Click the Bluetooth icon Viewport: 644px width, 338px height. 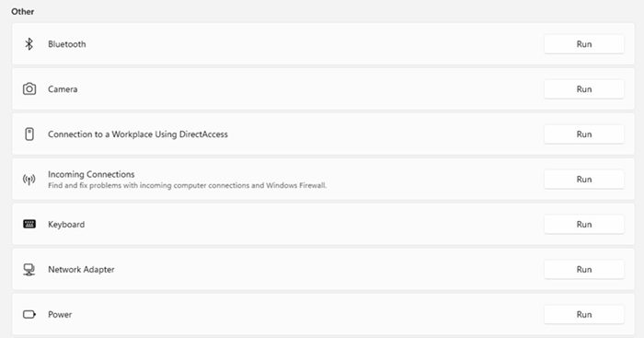(29, 44)
